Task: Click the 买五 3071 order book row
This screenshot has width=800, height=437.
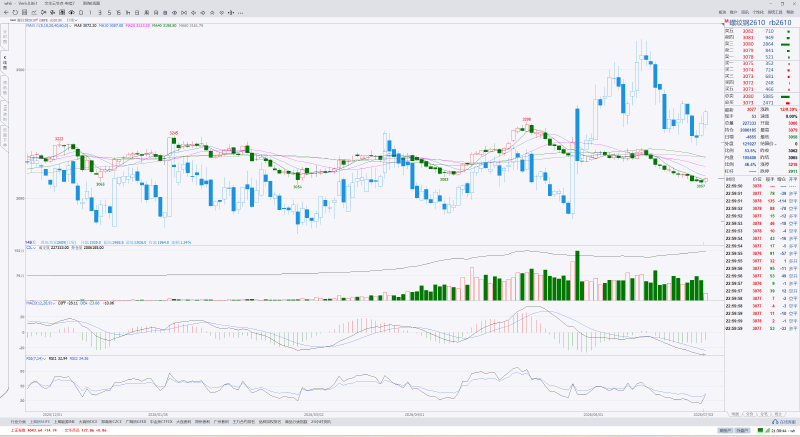Action: pos(760,89)
